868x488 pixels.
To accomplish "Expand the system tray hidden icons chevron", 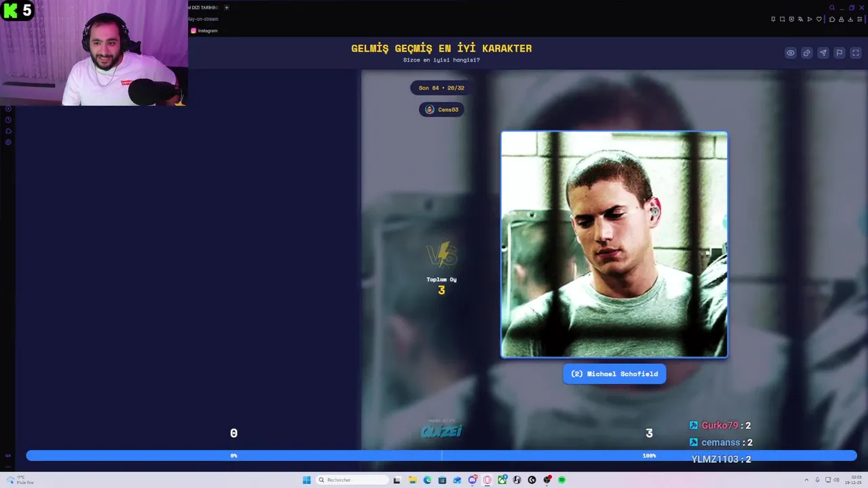I will click(x=806, y=480).
